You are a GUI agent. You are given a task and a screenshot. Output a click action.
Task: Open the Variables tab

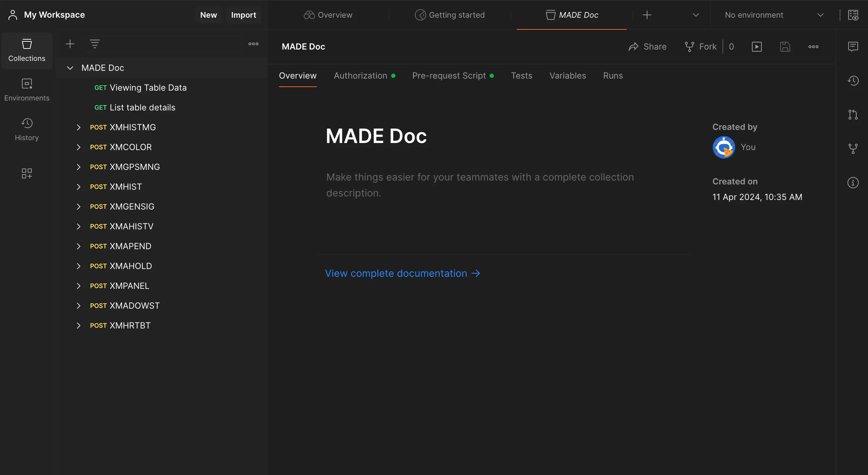click(568, 76)
